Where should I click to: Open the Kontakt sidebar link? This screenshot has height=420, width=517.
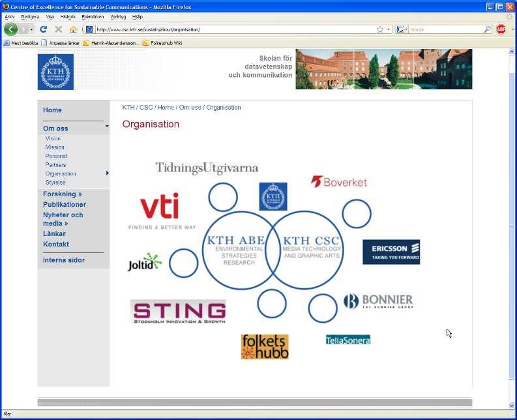click(56, 244)
